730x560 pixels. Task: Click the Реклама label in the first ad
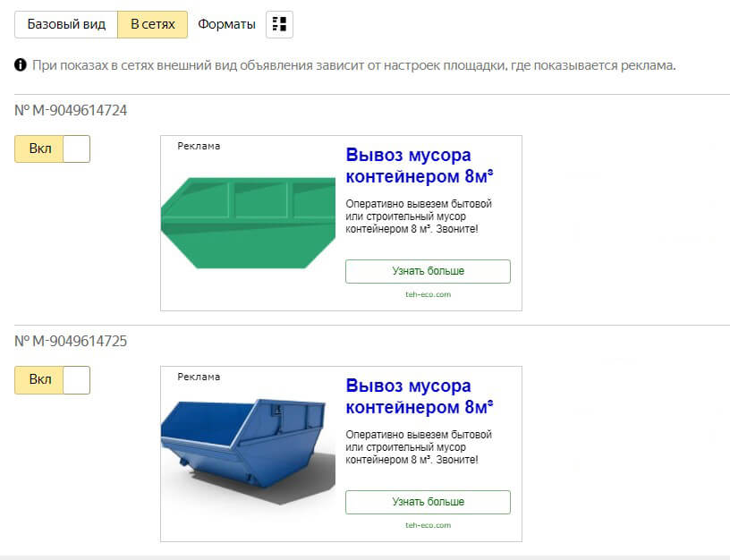pyautogui.click(x=199, y=146)
